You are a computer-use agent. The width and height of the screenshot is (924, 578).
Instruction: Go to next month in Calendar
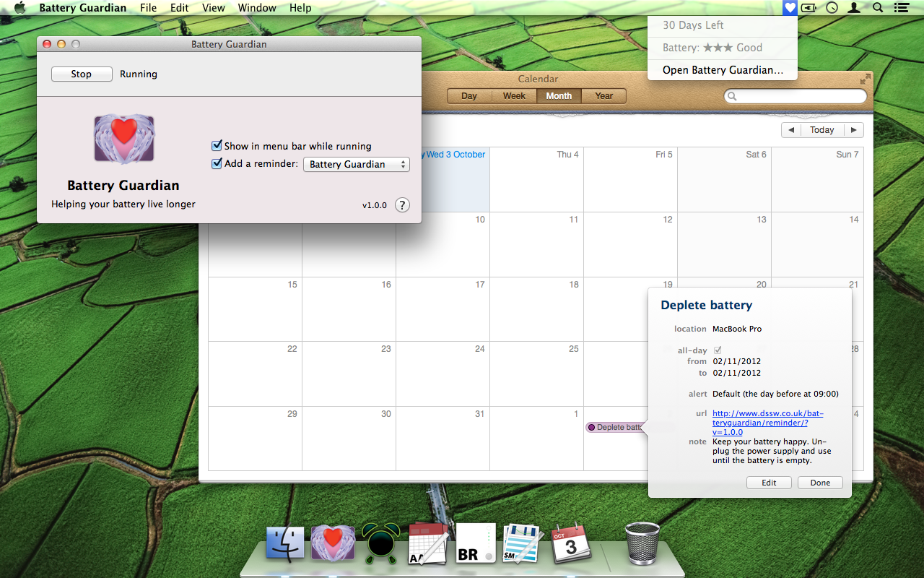853,130
